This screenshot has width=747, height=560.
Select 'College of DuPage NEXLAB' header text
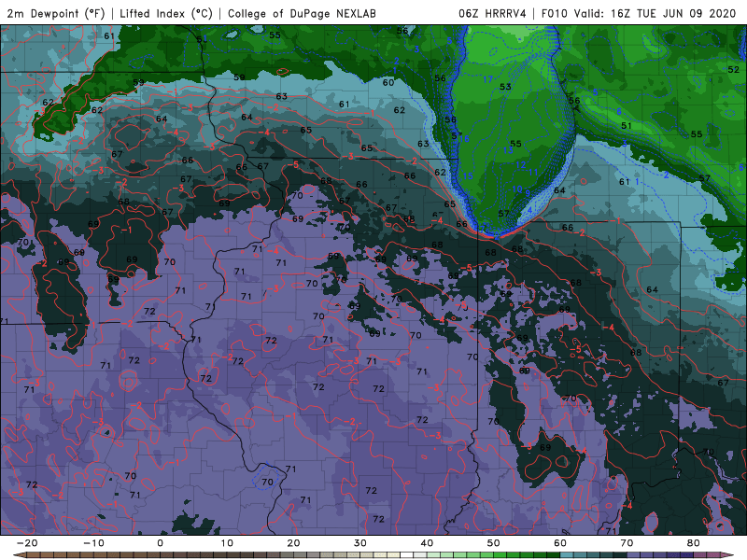302,13
